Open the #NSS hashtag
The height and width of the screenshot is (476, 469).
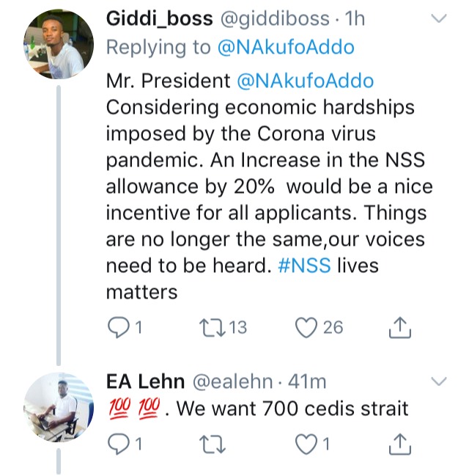point(305,267)
